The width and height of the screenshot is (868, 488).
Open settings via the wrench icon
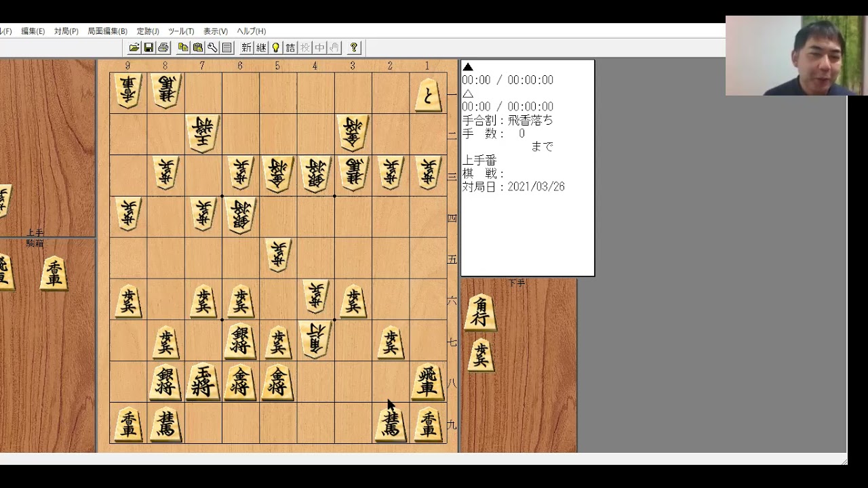212,47
